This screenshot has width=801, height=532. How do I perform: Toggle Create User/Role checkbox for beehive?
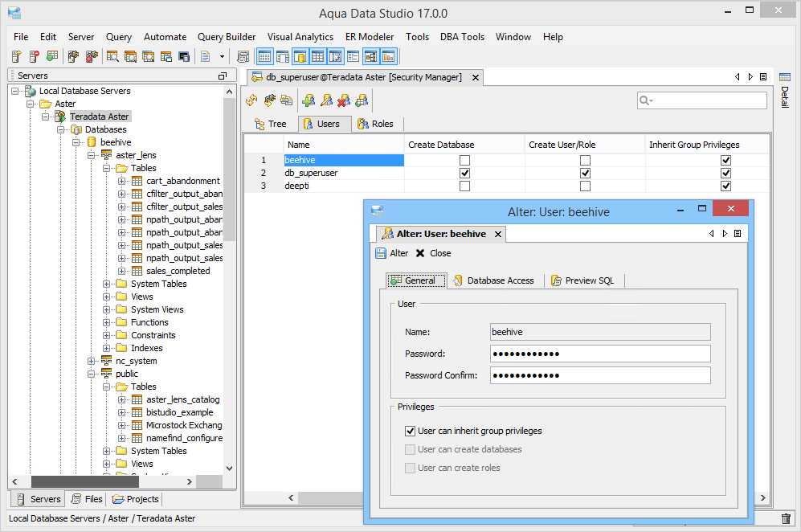tap(585, 161)
